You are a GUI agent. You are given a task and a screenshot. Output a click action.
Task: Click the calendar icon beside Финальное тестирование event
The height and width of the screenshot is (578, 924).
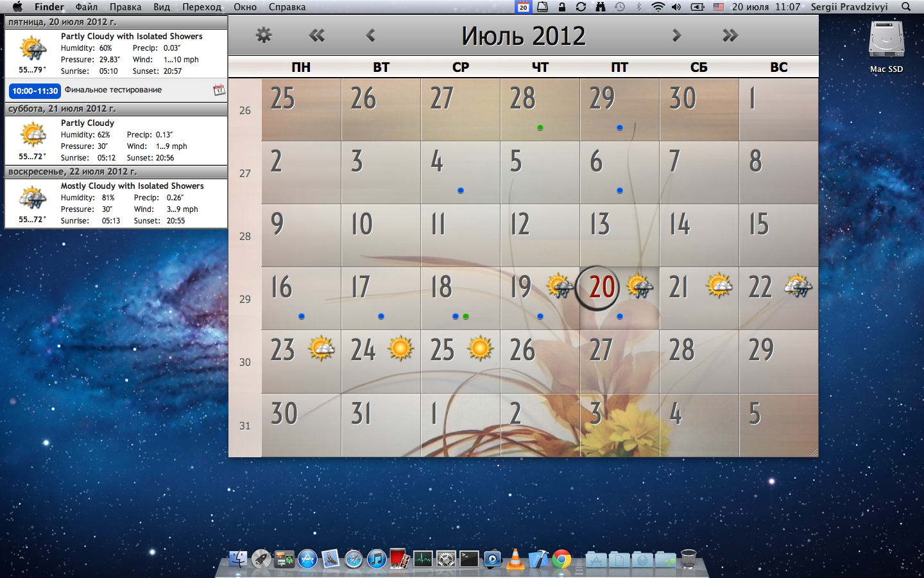(x=218, y=90)
